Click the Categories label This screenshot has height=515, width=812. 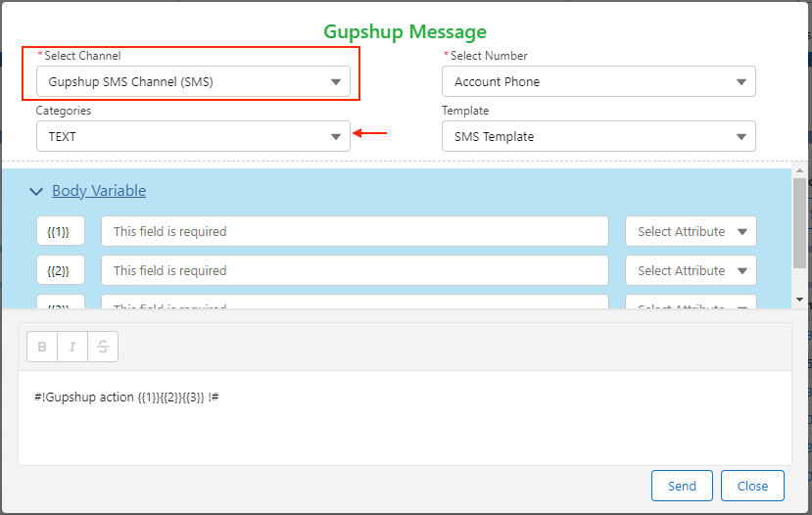coord(64,111)
